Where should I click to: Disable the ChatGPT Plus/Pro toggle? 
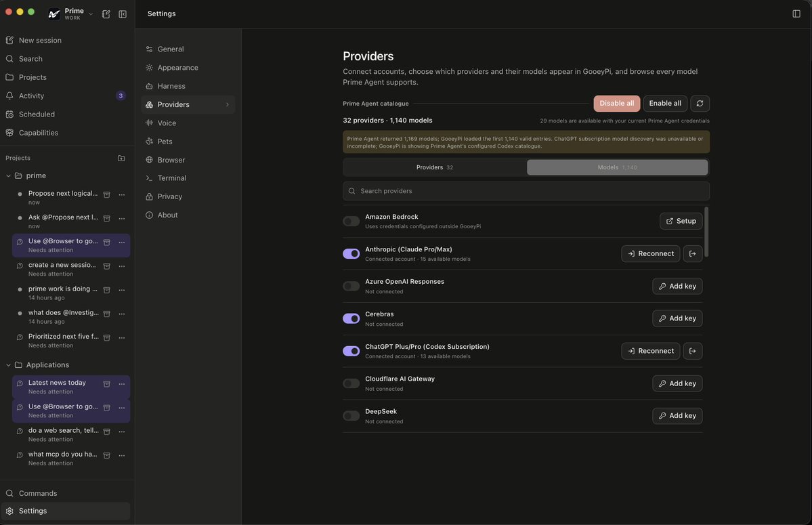(x=351, y=351)
